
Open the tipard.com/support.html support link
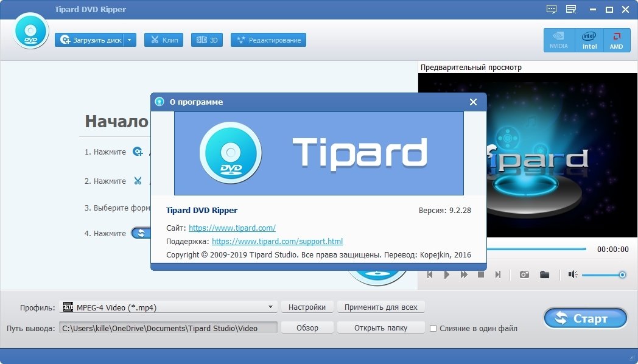277,241
